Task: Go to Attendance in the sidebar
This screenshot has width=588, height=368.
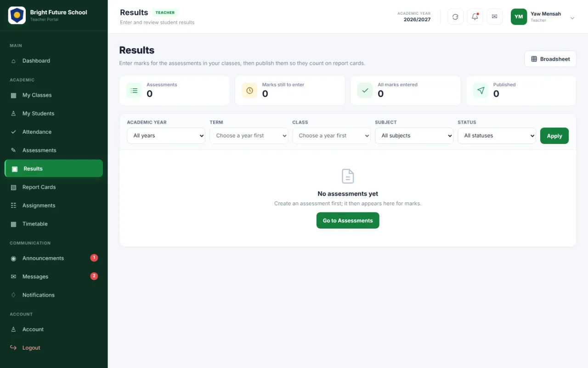Action: click(x=54, y=132)
